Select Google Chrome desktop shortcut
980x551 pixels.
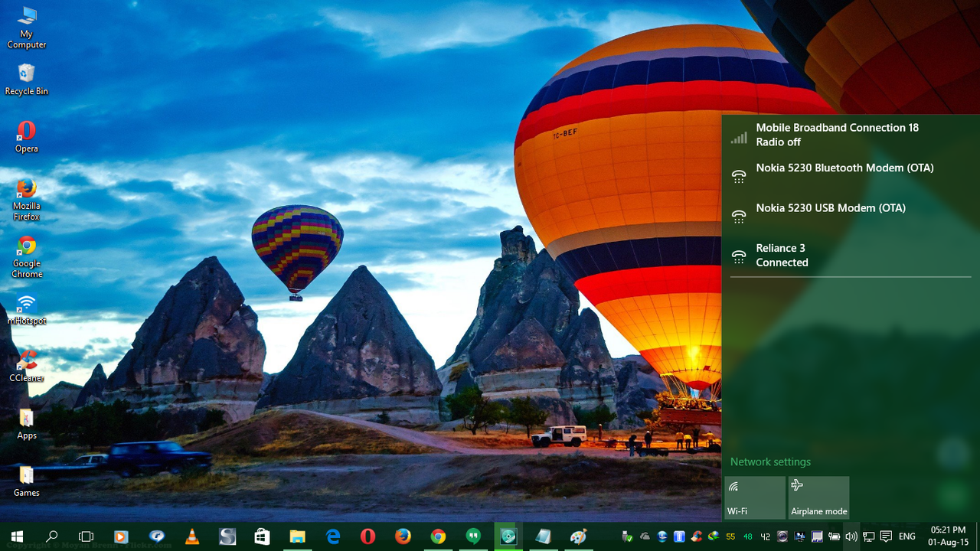point(27,257)
